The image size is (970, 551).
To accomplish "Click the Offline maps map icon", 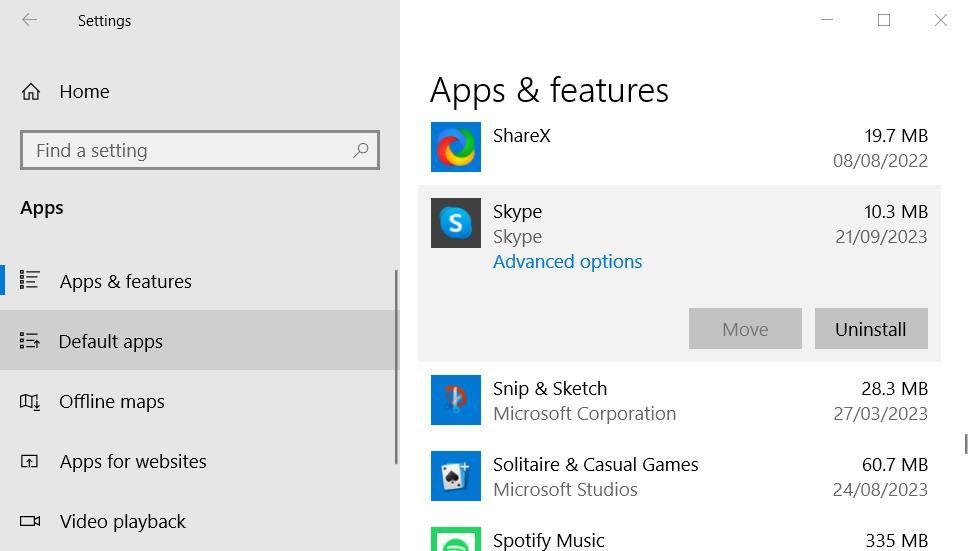I will pyautogui.click(x=29, y=402).
